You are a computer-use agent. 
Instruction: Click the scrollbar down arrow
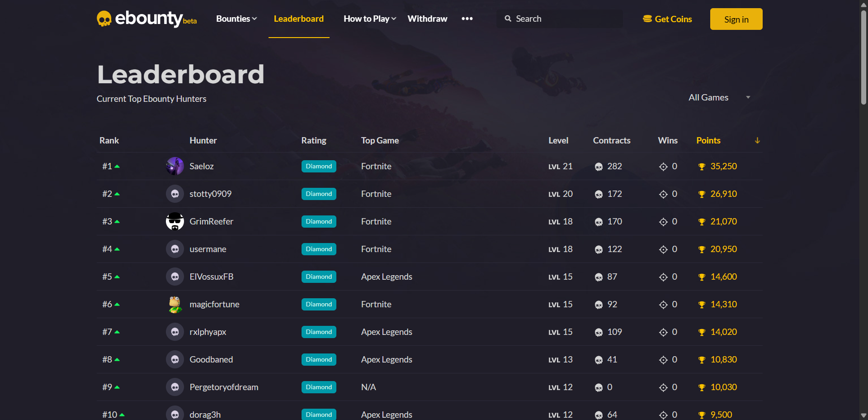click(863, 415)
